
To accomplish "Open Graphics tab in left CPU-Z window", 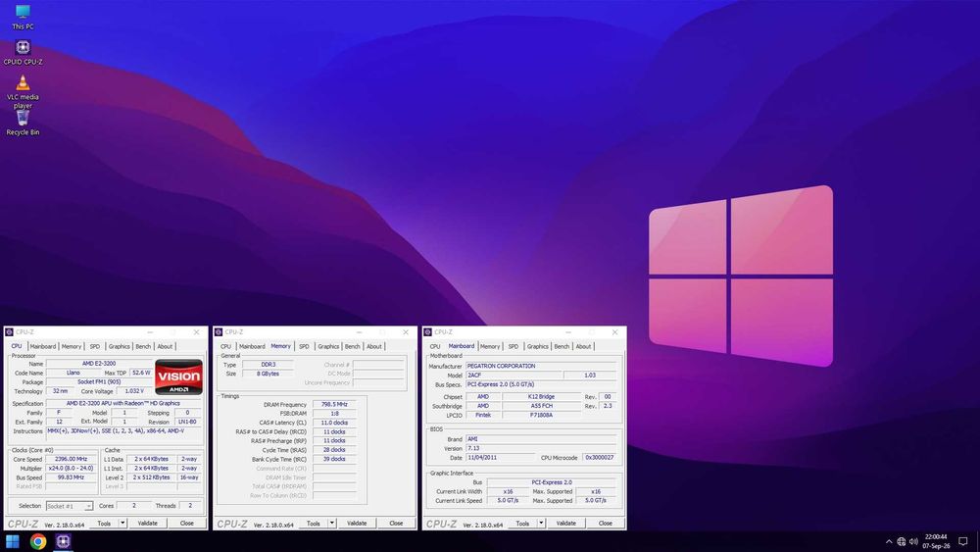I will pyautogui.click(x=119, y=346).
